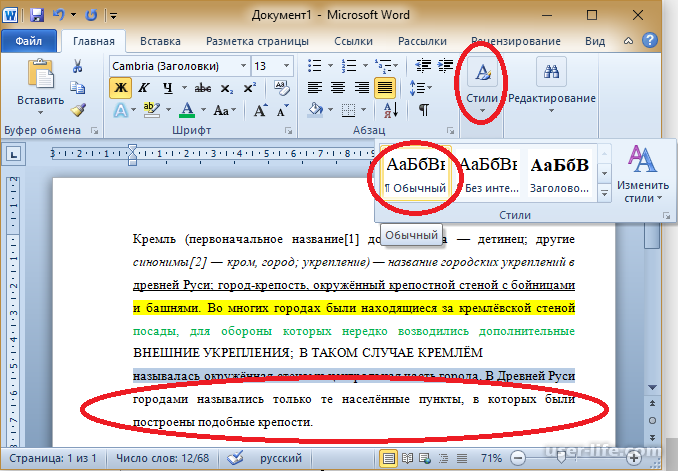Screen dimensions: 678x471
Task: Zoom in with the plus button
Action: (x=634, y=458)
